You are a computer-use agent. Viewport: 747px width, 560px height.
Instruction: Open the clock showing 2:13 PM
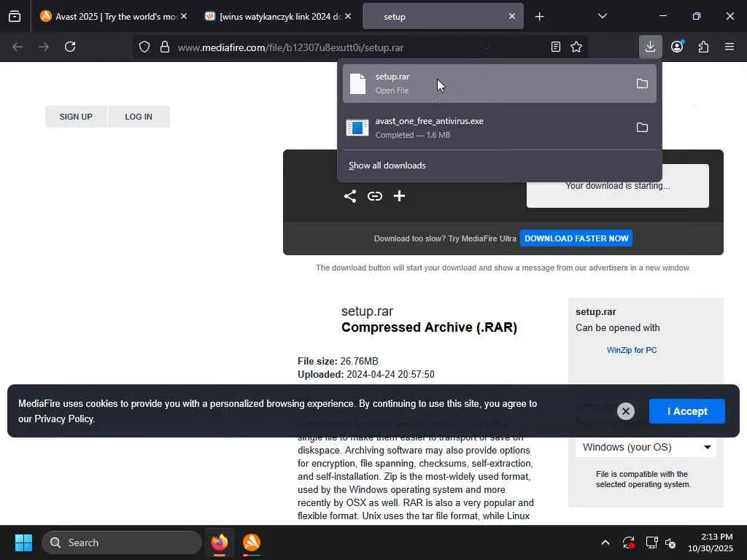711,542
